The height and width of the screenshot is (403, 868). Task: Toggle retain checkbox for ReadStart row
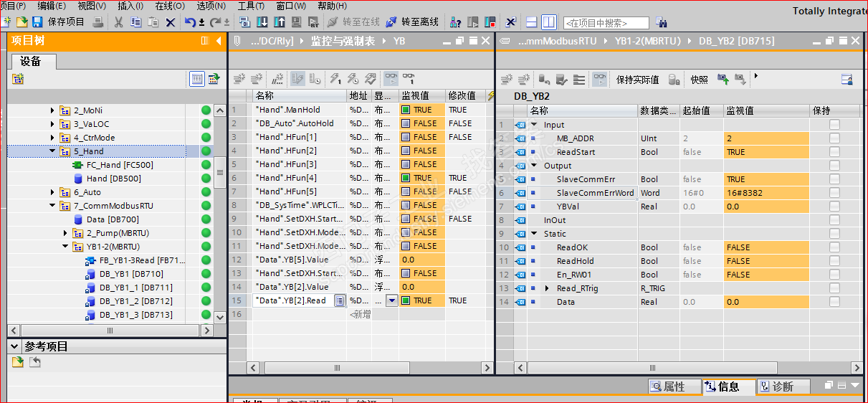click(x=834, y=152)
